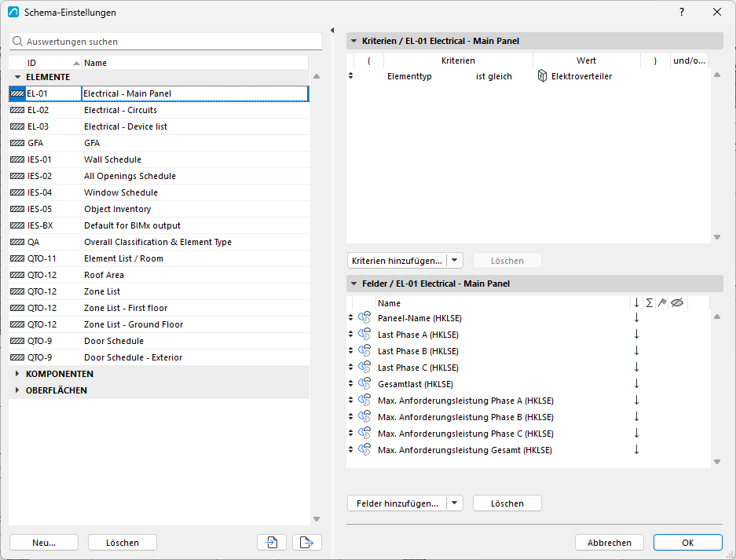This screenshot has width=736, height=560.
Task: Click the import schema icon button
Action: click(x=271, y=542)
